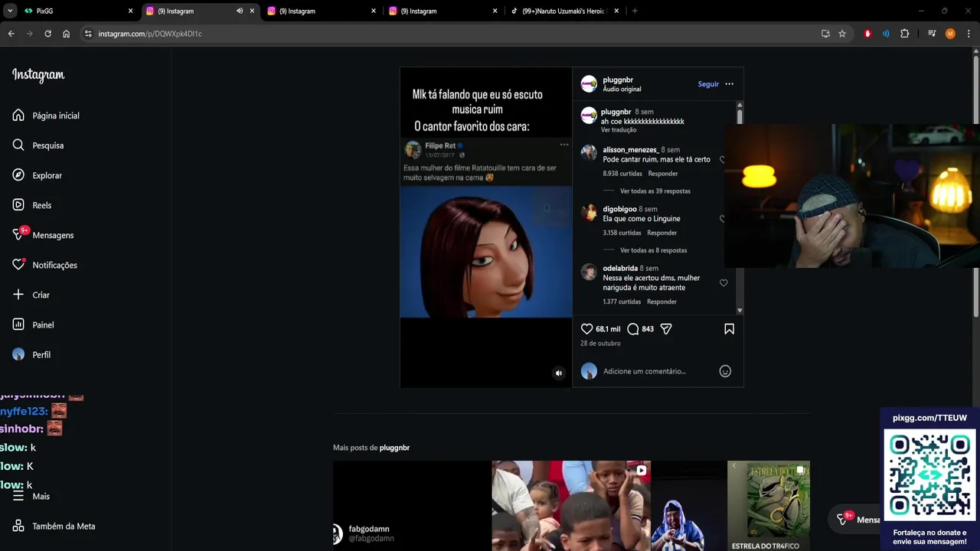980x551 pixels.
Task: Reload the page
Action: click(x=47, y=34)
